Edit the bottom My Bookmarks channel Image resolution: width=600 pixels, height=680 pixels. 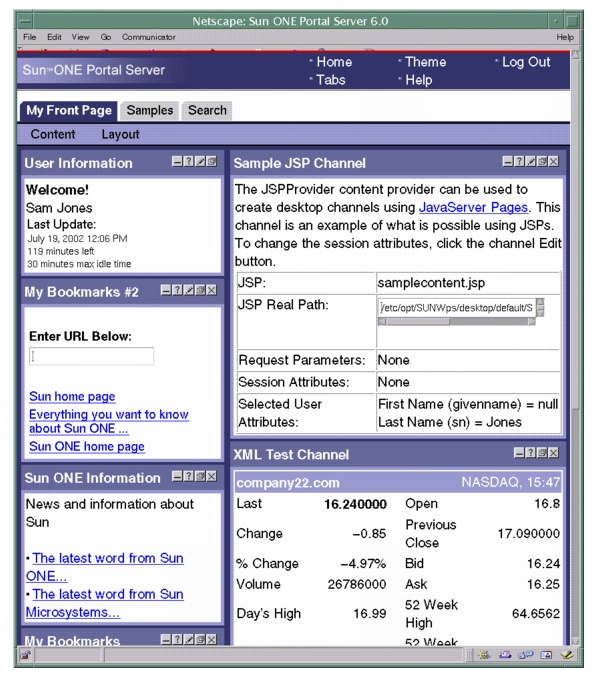click(189, 639)
